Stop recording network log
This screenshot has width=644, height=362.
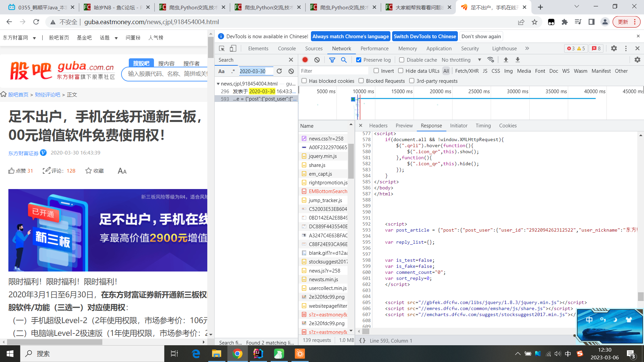[305, 60]
